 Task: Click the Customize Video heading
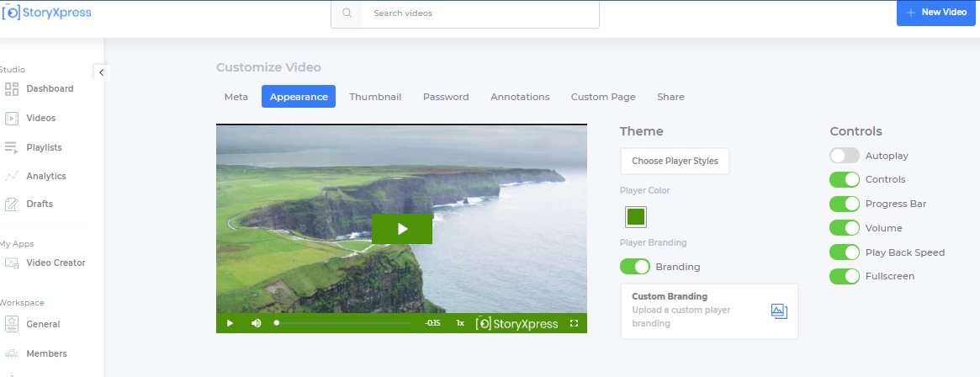[x=268, y=67]
